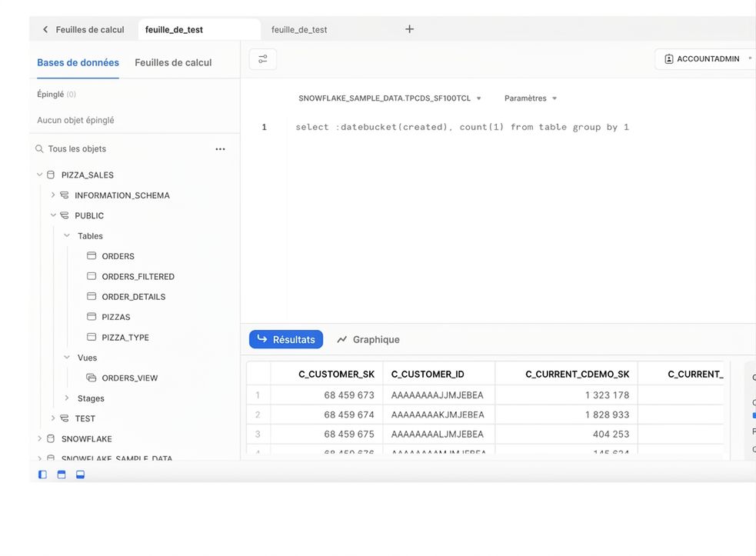Click cell AAAAAAAALJMJEBEA

click(x=438, y=434)
